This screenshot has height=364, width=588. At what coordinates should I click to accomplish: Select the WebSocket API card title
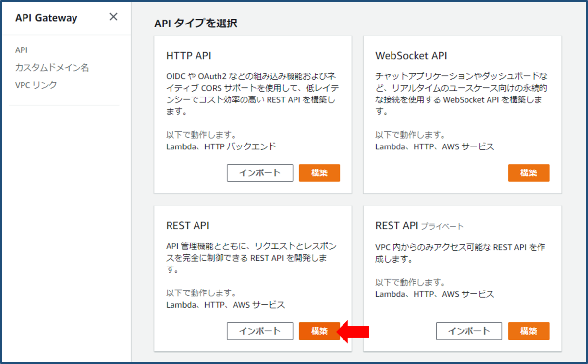tap(411, 55)
